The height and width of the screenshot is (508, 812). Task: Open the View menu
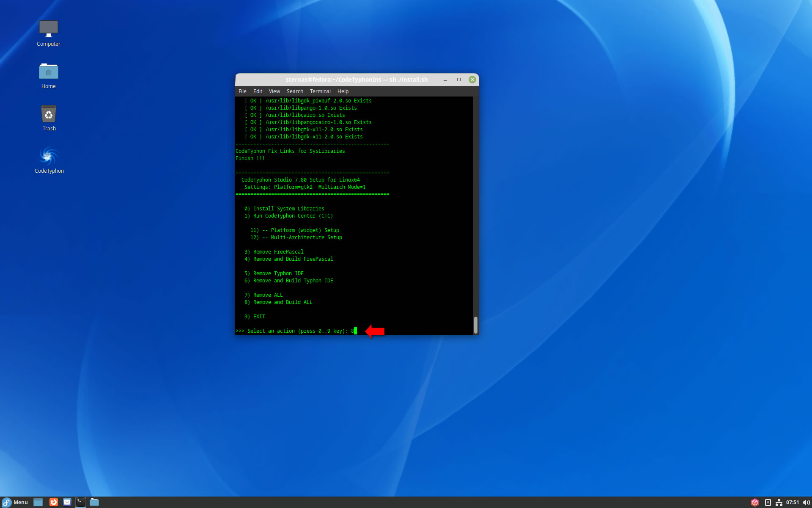tap(274, 91)
